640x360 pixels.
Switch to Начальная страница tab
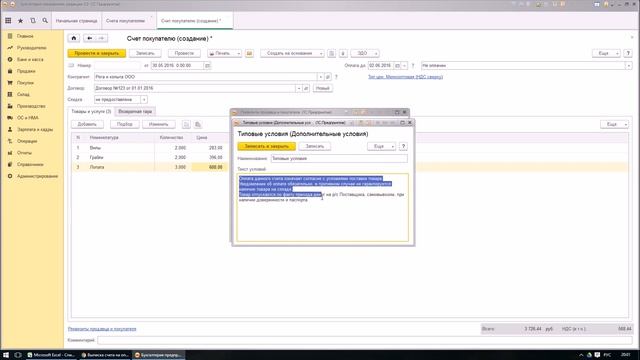(x=76, y=21)
